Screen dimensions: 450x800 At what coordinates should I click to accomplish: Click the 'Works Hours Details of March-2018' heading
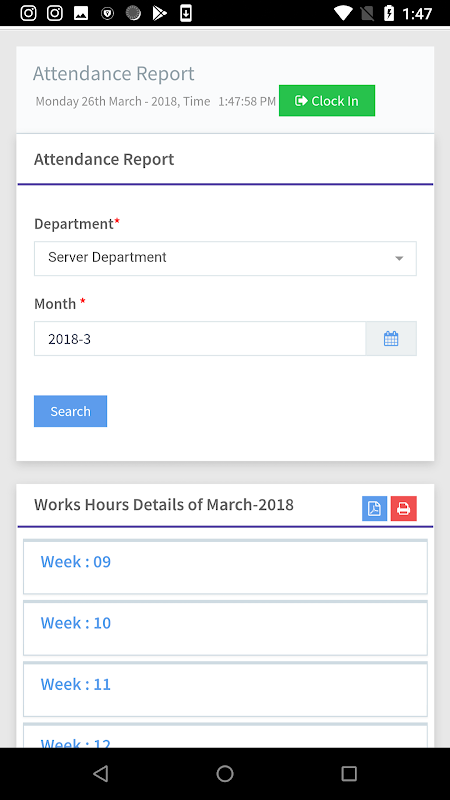click(x=164, y=505)
